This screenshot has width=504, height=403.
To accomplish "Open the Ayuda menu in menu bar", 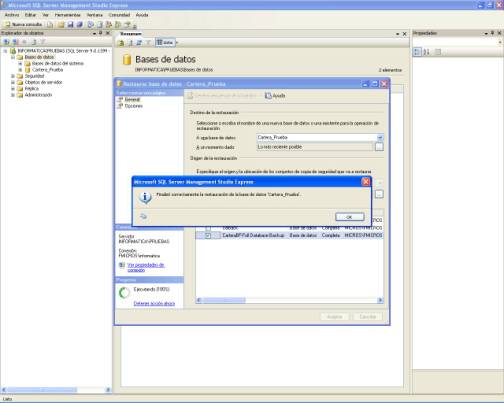I will [x=142, y=15].
